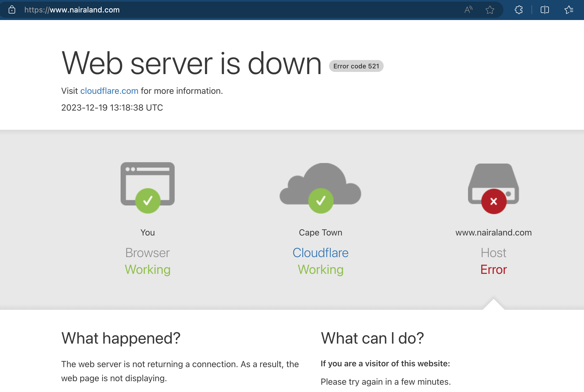This screenshot has width=584, height=392.
Task: Click the Web server is down heading
Action: click(191, 64)
